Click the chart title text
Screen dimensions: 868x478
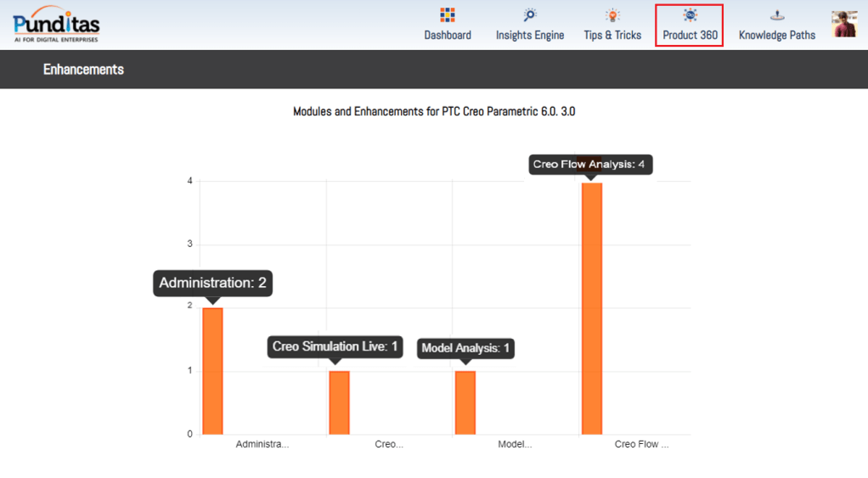pyautogui.click(x=434, y=111)
